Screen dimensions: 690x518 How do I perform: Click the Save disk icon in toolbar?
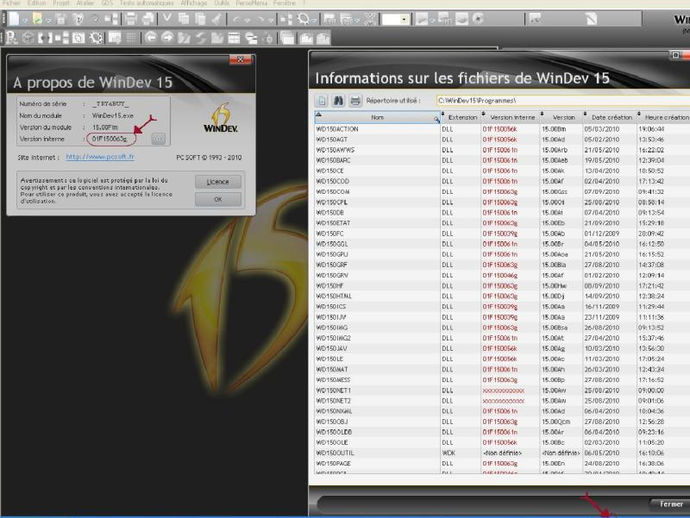tap(60, 19)
